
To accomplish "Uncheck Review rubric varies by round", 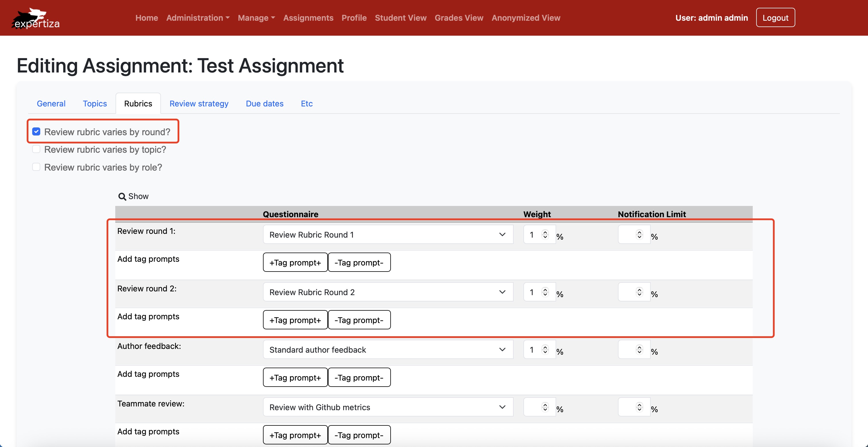I will (37, 131).
